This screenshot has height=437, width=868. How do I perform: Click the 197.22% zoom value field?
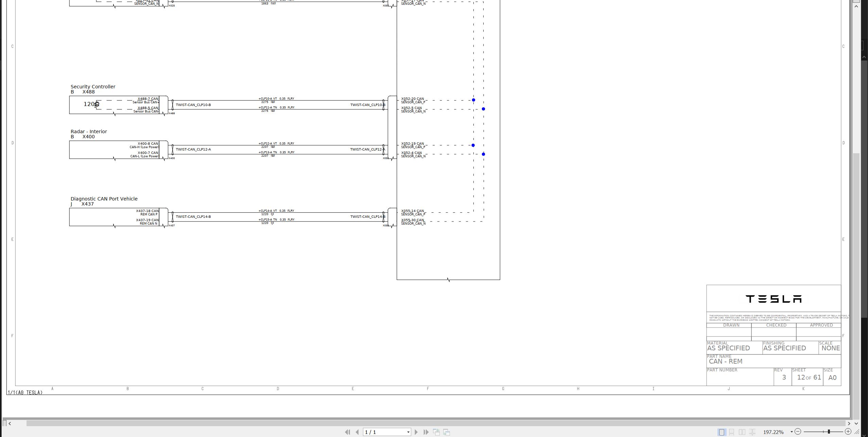(774, 432)
